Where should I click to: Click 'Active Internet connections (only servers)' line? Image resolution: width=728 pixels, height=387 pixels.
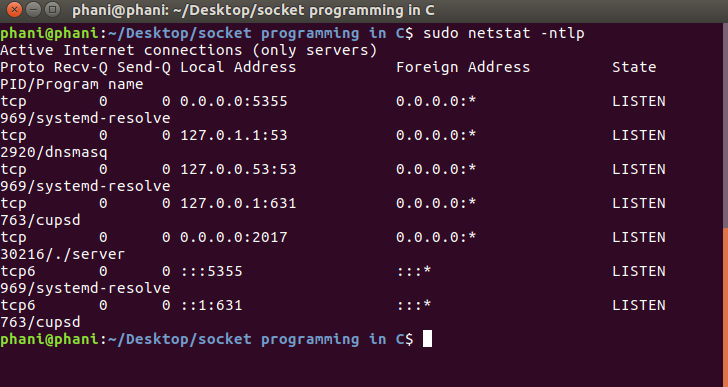pyautogui.click(x=188, y=50)
